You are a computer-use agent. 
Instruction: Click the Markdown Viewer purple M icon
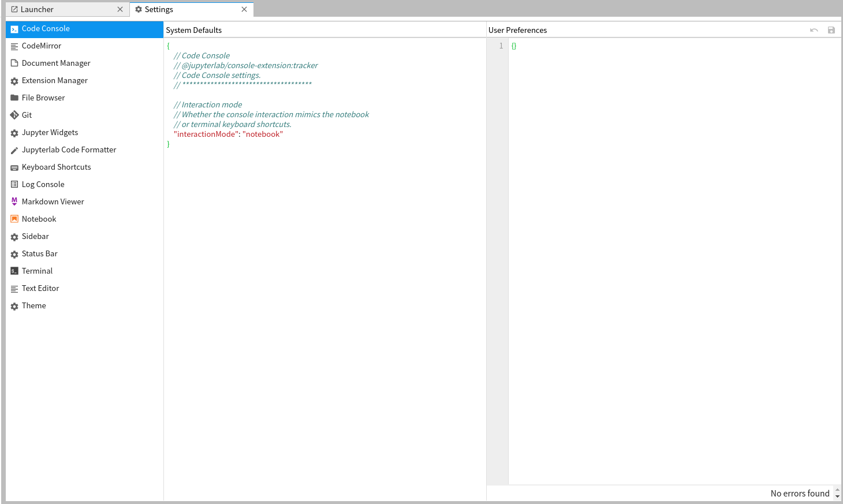[14, 201]
